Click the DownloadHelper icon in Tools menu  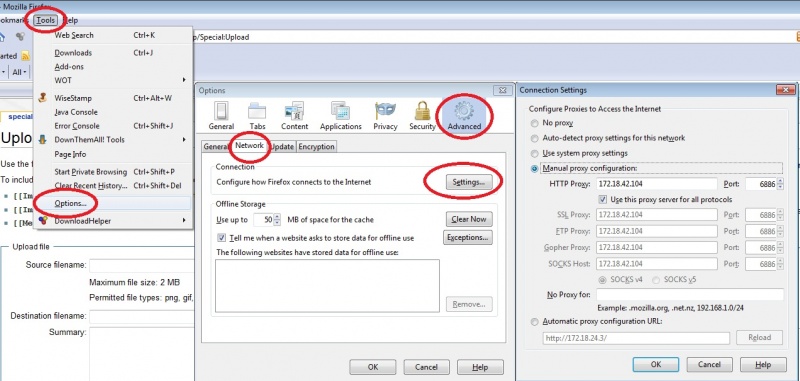[43, 220]
